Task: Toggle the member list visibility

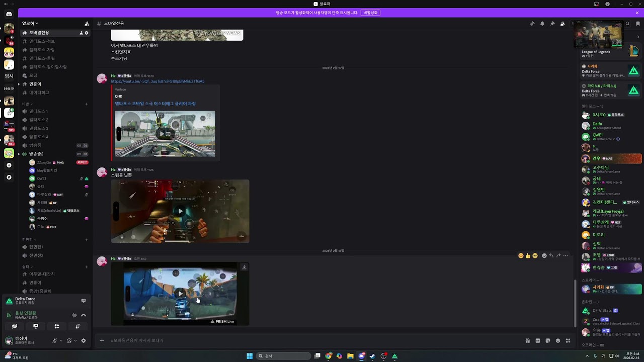Action: click(562, 24)
